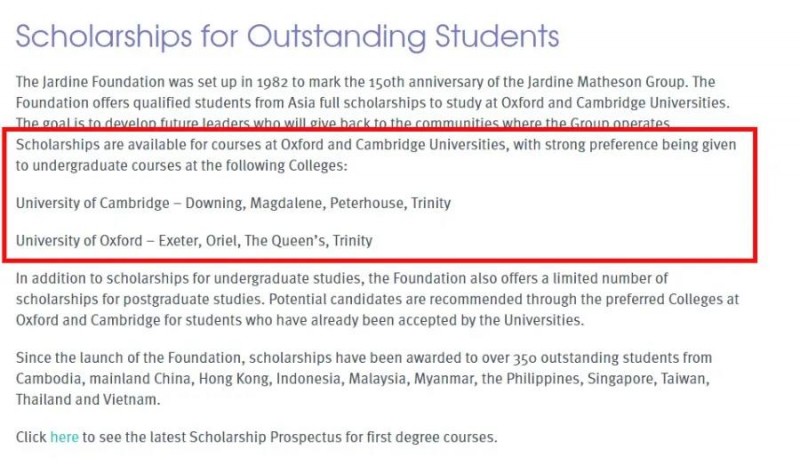Viewport: 800px width, 474px height.
Task: Click the word 'Magdalene' in Cambridge list
Action: coord(287,203)
